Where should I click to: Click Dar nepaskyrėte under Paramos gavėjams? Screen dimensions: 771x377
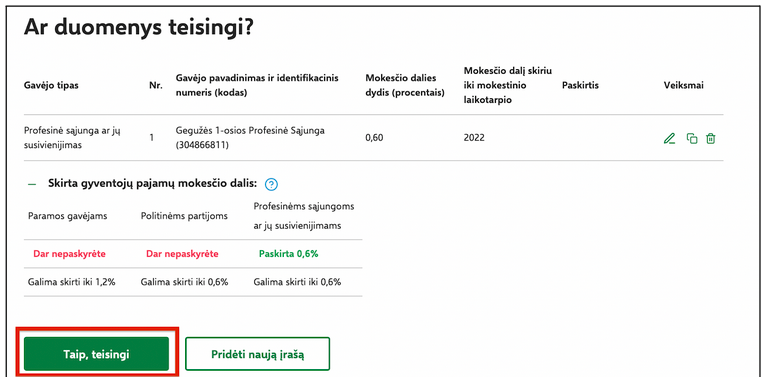click(69, 254)
